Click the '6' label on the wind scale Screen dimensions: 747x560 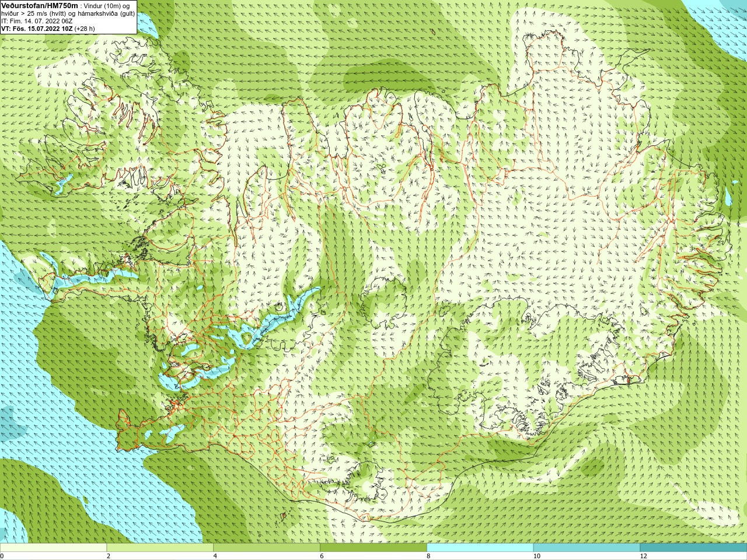(x=322, y=556)
